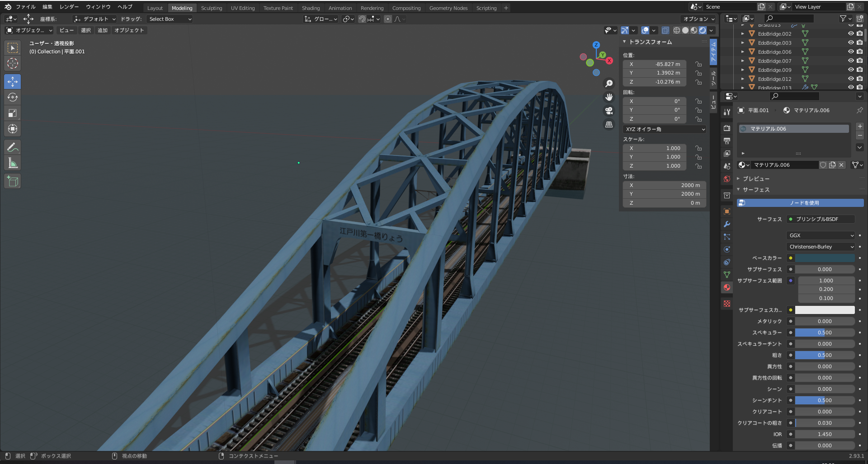Disable EdoBridge.006 in renders
Image resolution: width=868 pixels, height=464 pixels.
(x=859, y=52)
